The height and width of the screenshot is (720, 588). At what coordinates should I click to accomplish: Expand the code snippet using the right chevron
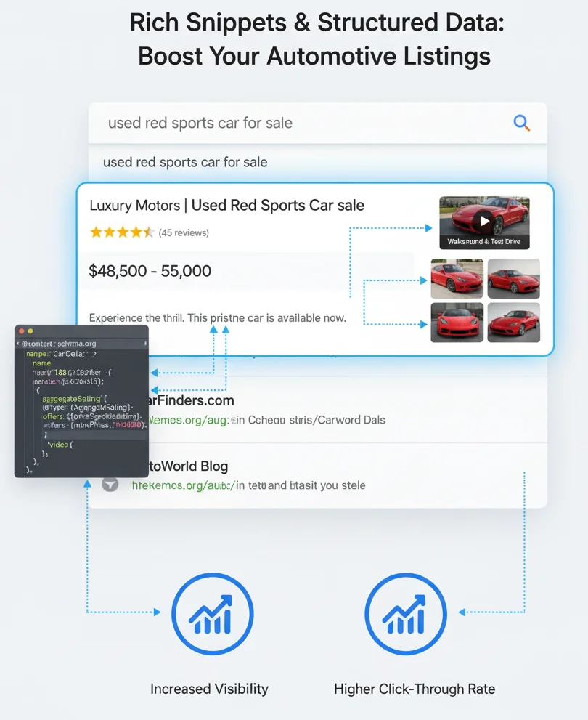click(145, 344)
